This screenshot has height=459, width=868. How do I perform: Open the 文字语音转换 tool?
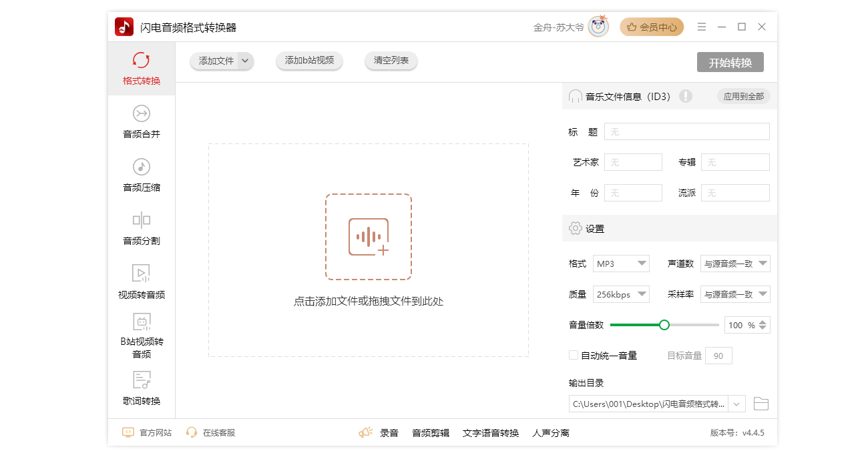pyautogui.click(x=491, y=433)
